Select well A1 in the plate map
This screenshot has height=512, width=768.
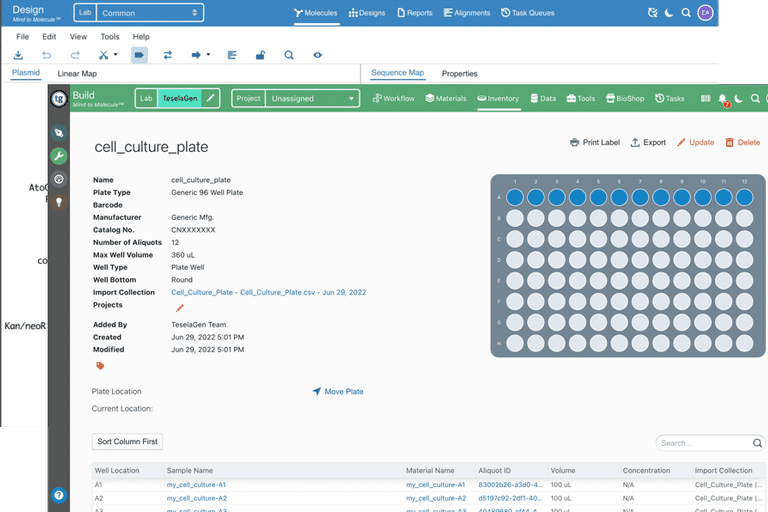(x=514, y=197)
